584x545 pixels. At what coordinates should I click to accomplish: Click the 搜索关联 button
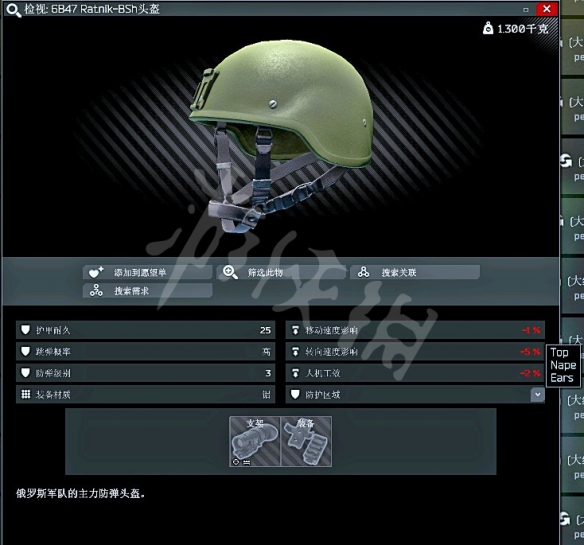pyautogui.click(x=415, y=272)
